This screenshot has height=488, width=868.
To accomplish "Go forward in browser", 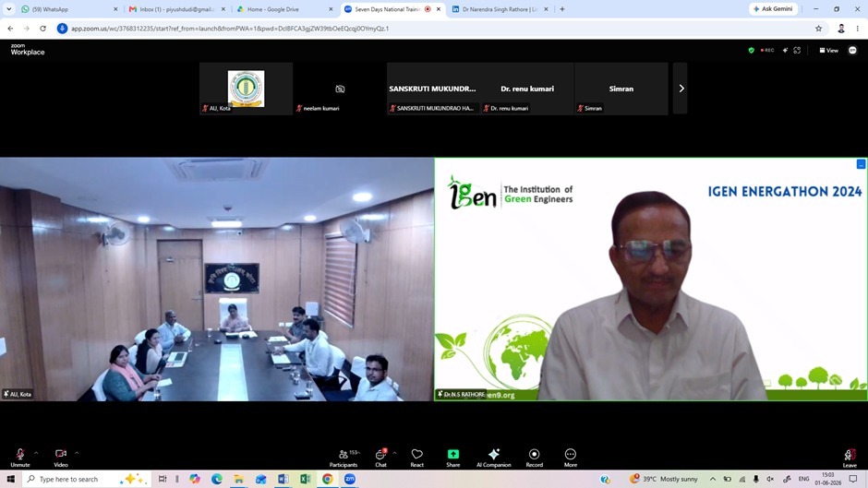I will click(x=26, y=29).
